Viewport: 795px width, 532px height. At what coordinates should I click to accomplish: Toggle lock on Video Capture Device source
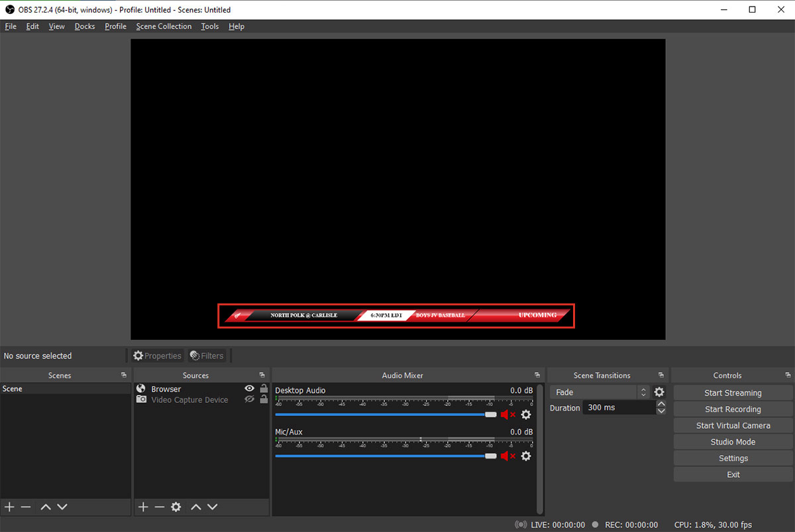coord(264,399)
